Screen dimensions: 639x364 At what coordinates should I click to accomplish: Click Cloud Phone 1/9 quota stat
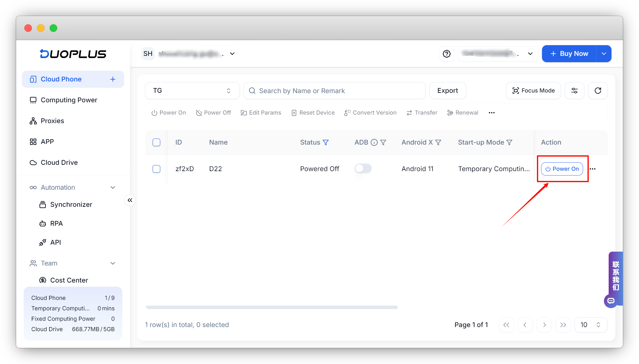click(73, 298)
